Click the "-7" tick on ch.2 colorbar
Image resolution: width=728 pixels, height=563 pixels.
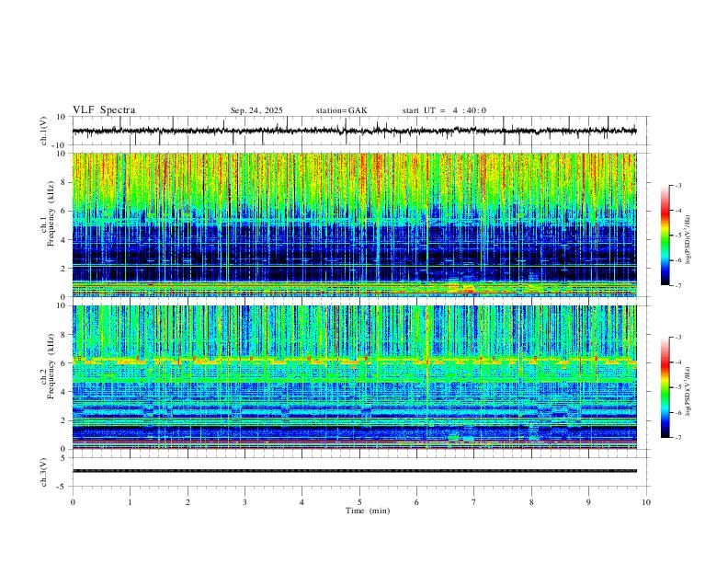click(x=678, y=437)
